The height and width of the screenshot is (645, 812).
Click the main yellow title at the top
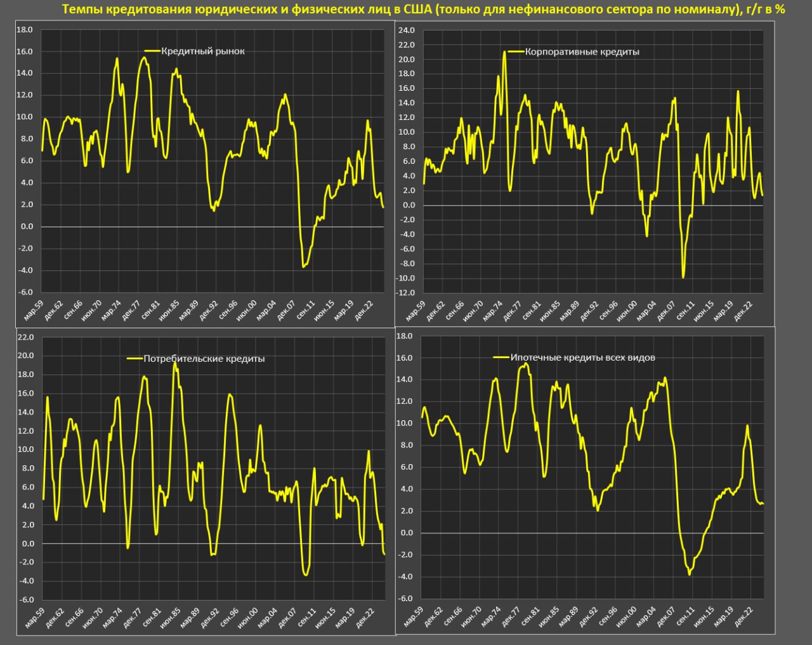423,10
